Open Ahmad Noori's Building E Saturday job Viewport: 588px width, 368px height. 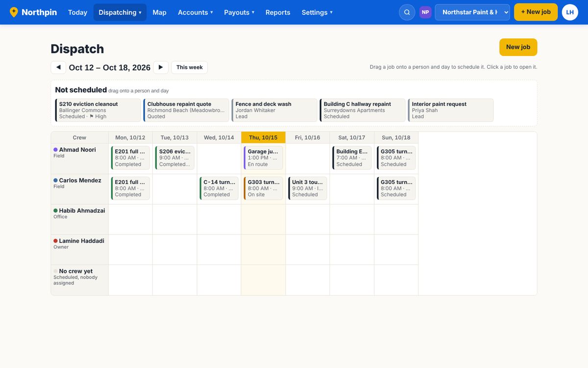tap(352, 158)
